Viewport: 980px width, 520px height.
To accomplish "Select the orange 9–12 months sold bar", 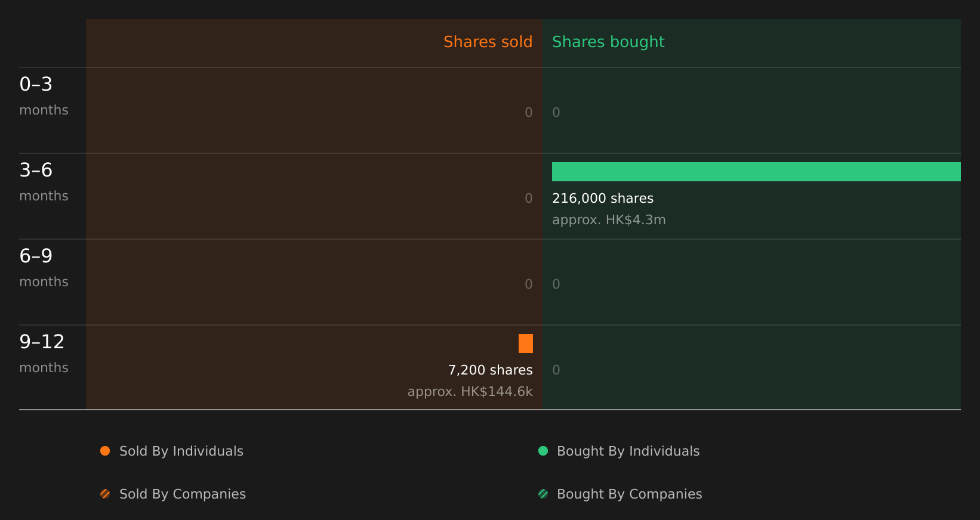I will [526, 343].
